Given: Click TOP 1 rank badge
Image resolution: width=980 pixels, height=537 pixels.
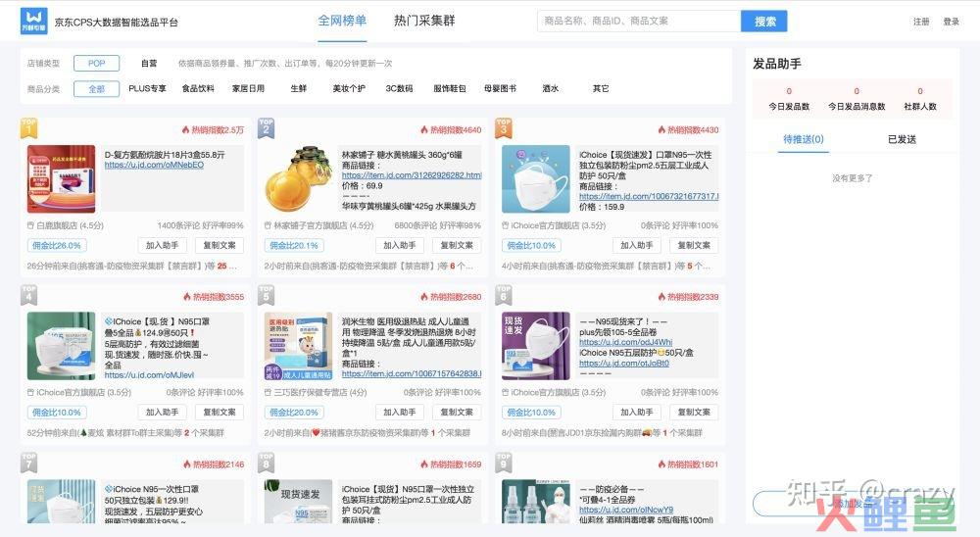Looking at the screenshot, I should [28, 127].
